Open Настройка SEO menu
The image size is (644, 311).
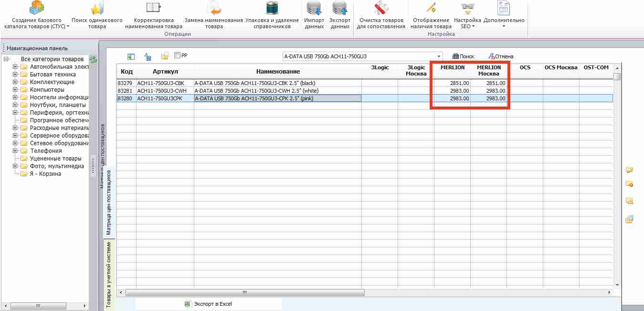(x=467, y=15)
